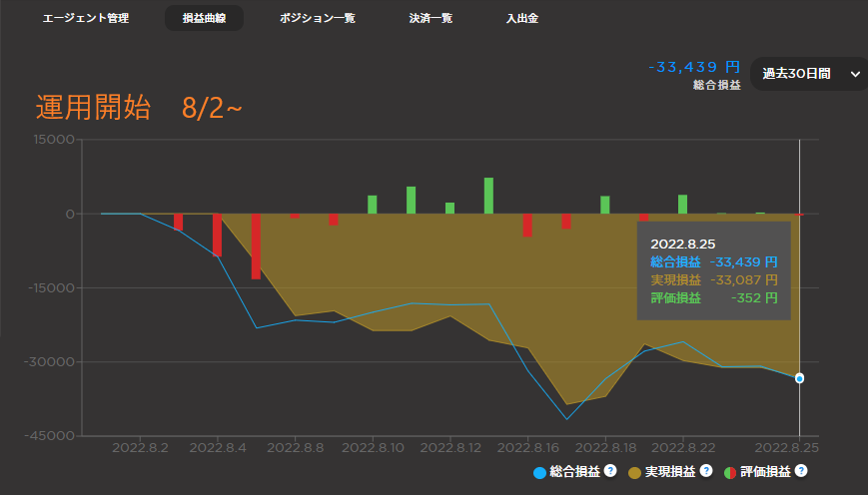Click the red-green 評価損益 legend dot
The image size is (868, 495).
click(730, 473)
